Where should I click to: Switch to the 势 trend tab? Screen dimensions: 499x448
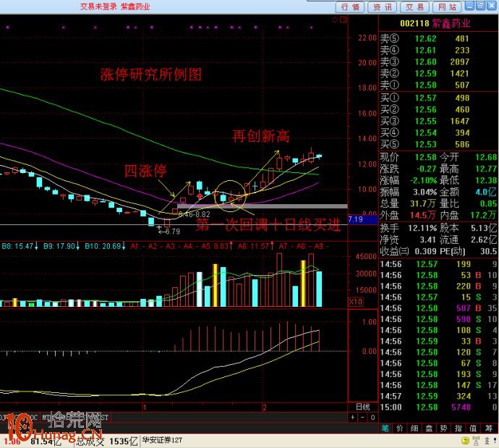(443, 428)
